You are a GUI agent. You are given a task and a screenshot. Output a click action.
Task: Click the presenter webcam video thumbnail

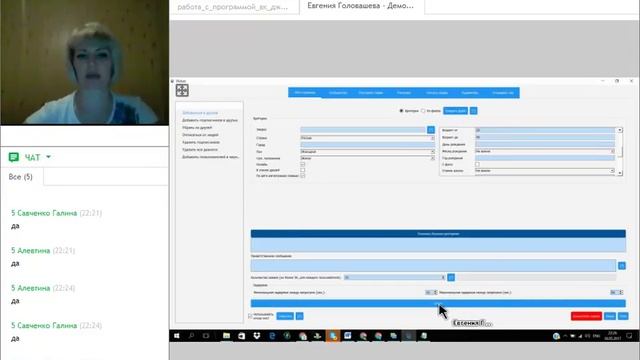[84, 62]
